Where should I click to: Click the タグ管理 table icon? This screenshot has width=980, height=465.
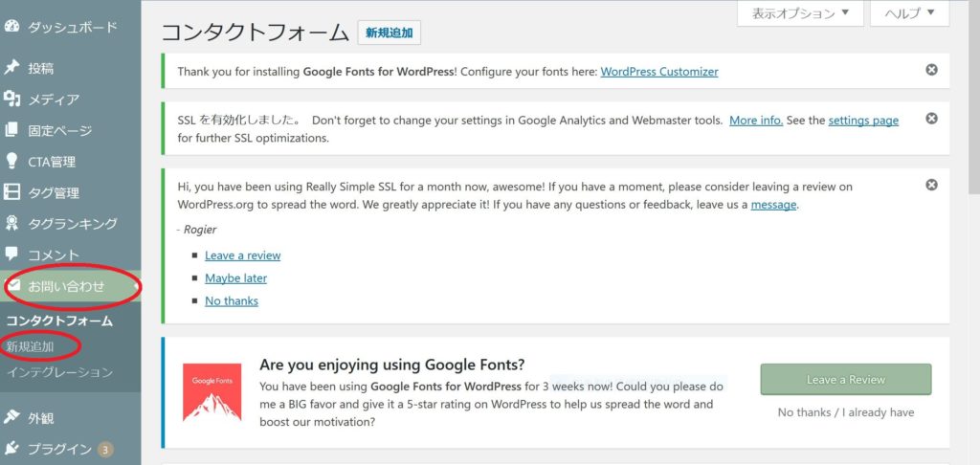[11, 192]
